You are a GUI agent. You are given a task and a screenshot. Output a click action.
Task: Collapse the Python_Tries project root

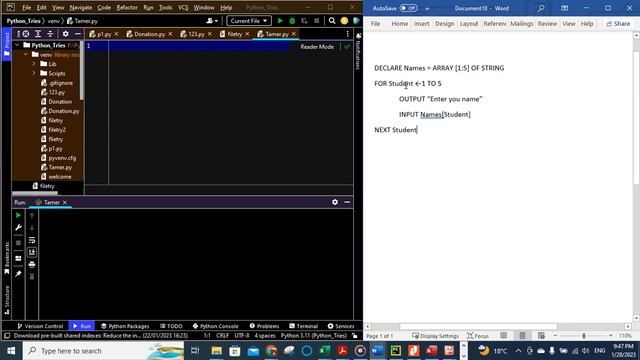click(x=17, y=45)
